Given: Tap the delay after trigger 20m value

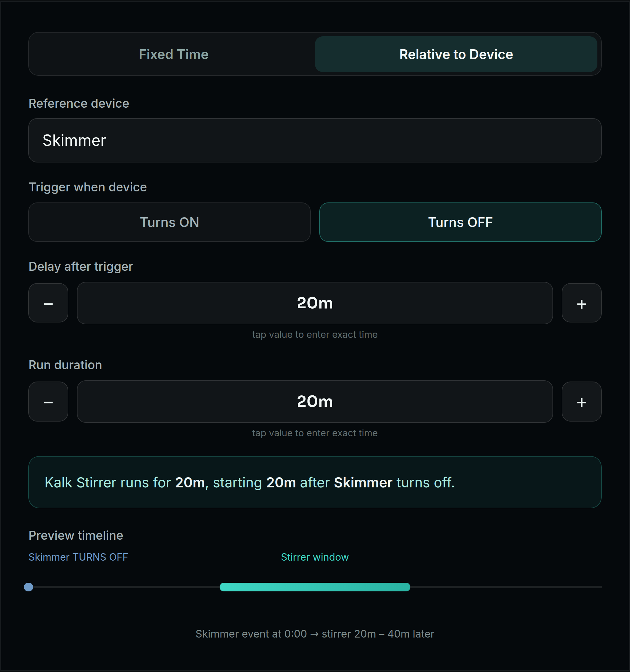Looking at the screenshot, I should (x=315, y=303).
